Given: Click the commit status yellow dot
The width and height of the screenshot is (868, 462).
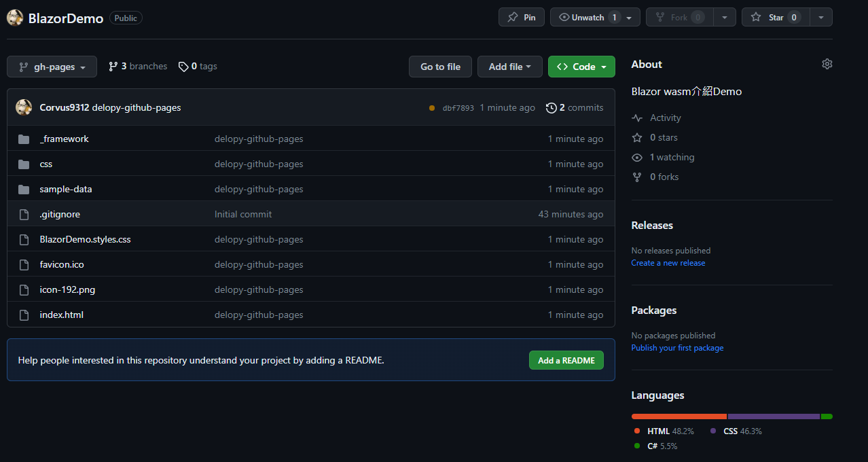Looking at the screenshot, I should tap(432, 107).
